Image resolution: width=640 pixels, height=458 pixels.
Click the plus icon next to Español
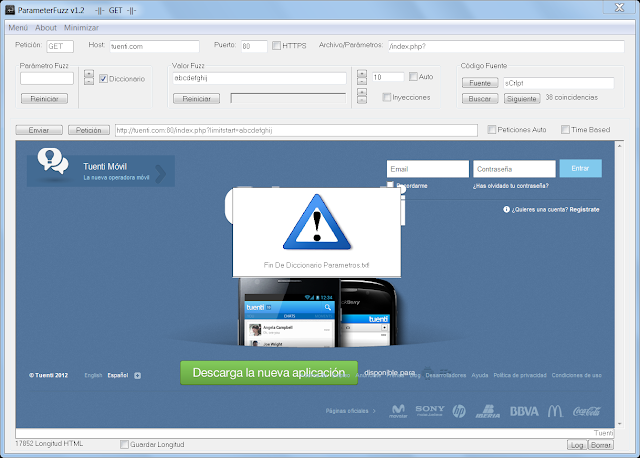tap(138, 376)
